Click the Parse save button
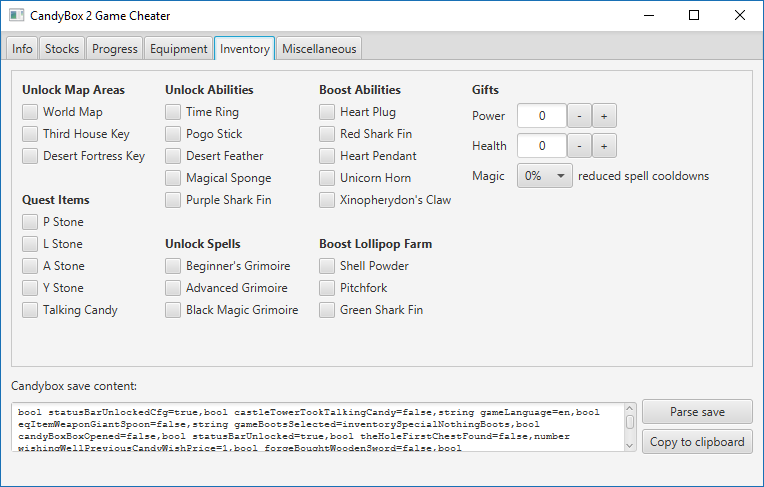 click(x=697, y=412)
